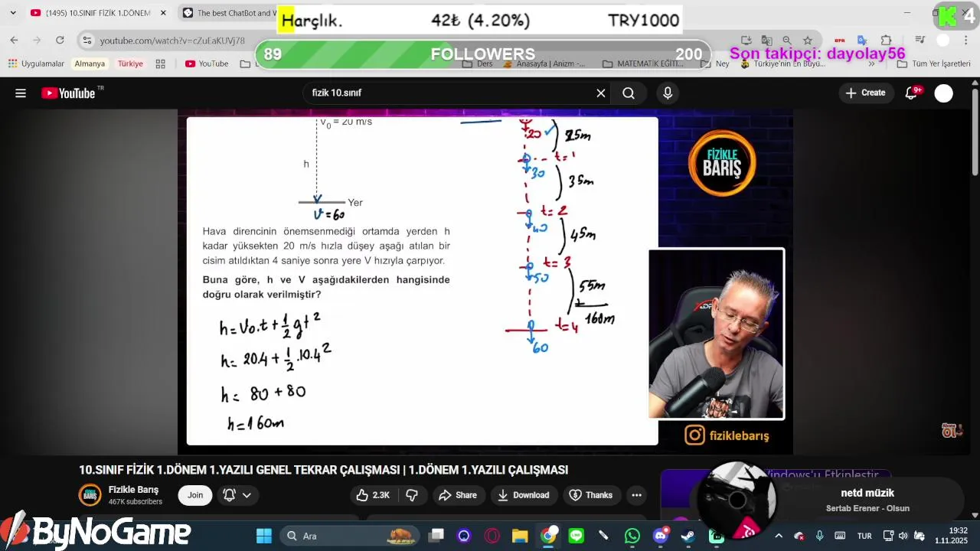This screenshot has height=551, width=980.
Task: Open Steam from the taskbar
Action: [688, 536]
